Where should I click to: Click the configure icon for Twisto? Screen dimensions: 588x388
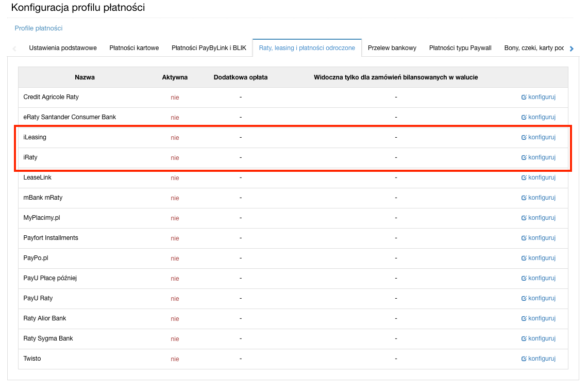(524, 359)
